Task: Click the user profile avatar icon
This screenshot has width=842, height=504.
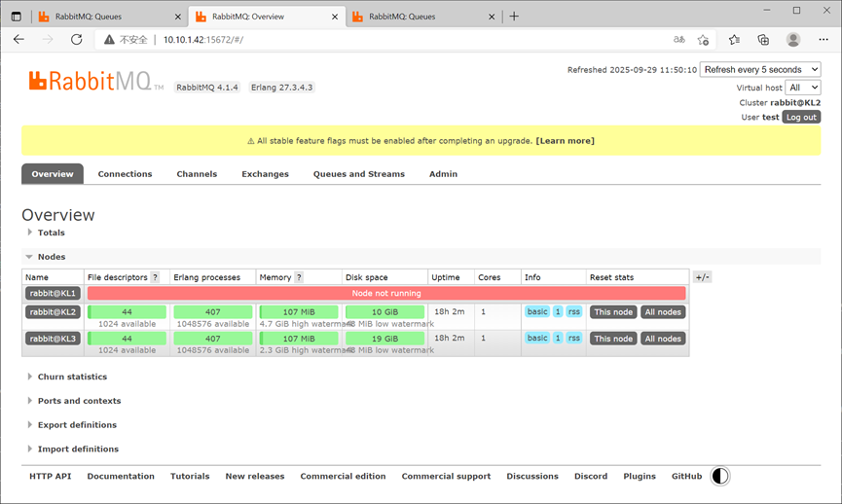Action: 793,40
